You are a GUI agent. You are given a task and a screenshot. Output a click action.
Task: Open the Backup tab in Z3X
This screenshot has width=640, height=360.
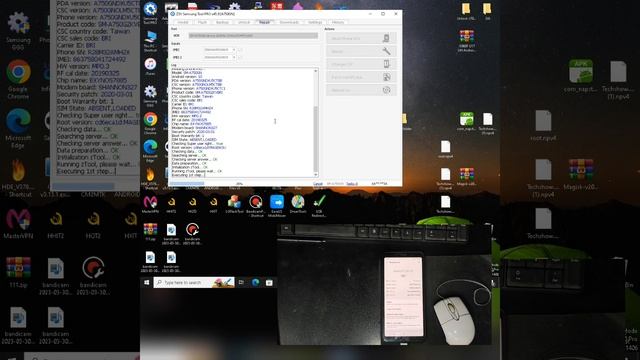[x=222, y=22]
